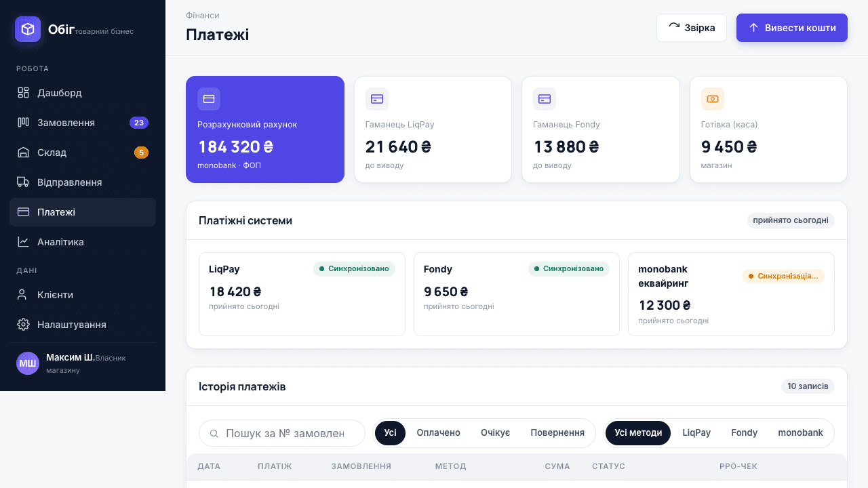868x488 pixels.
Task: Click the card icon on Гаманець LiqPay tile
Action: 377,99
